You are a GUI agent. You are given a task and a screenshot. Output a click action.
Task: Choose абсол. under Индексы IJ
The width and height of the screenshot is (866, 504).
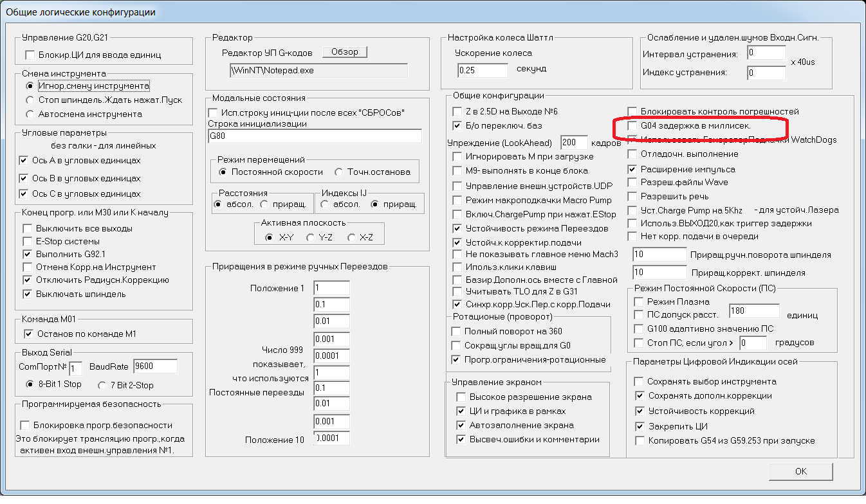pos(326,204)
